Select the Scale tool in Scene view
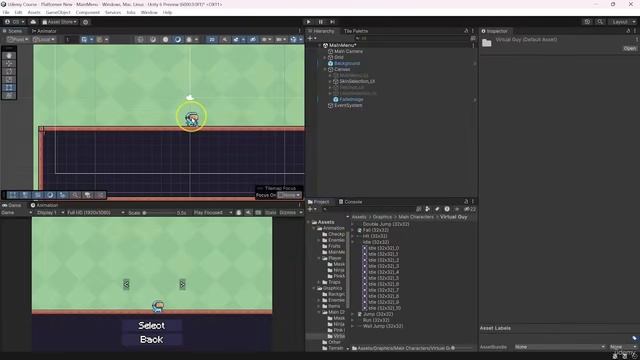The width and height of the screenshot is (640, 360). (9, 80)
